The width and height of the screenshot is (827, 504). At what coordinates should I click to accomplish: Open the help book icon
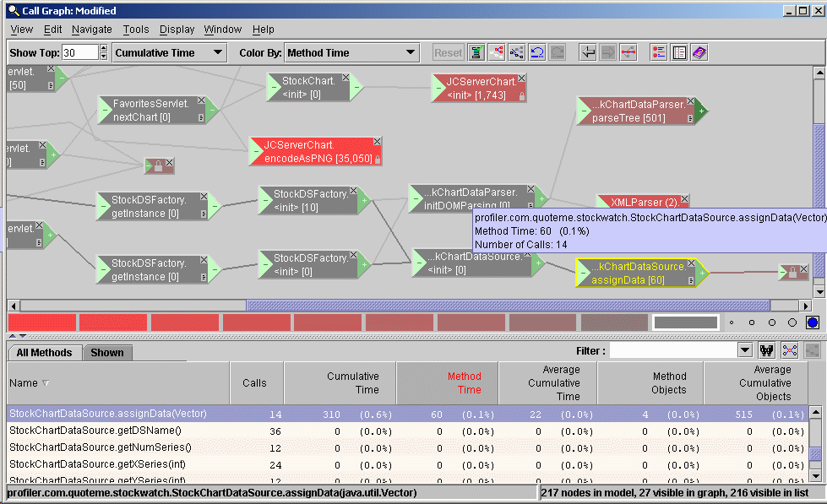click(x=699, y=53)
